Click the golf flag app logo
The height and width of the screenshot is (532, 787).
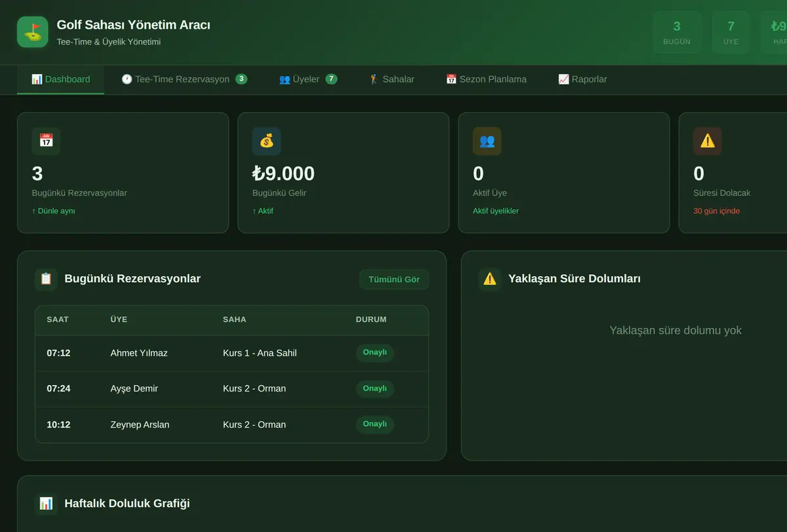pos(33,32)
